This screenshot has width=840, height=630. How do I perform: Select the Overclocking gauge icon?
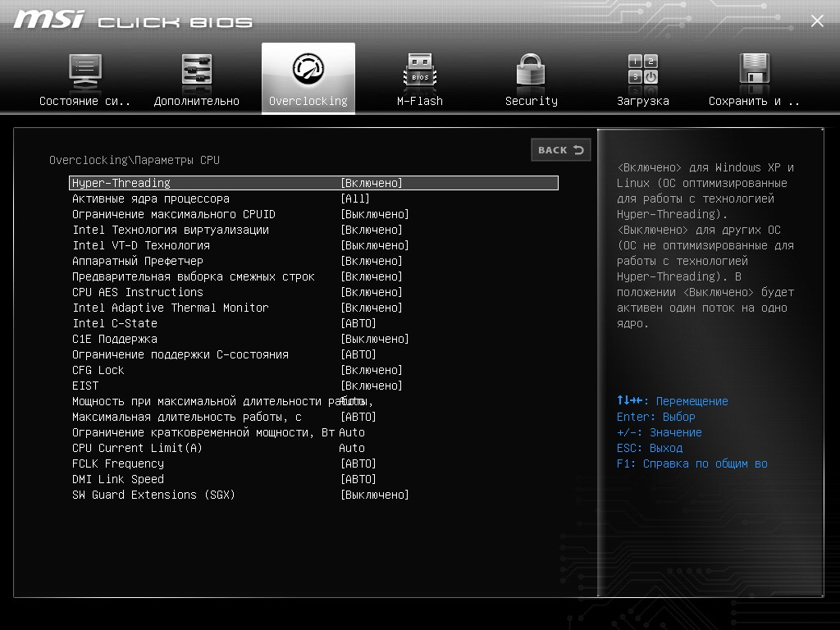(x=308, y=68)
